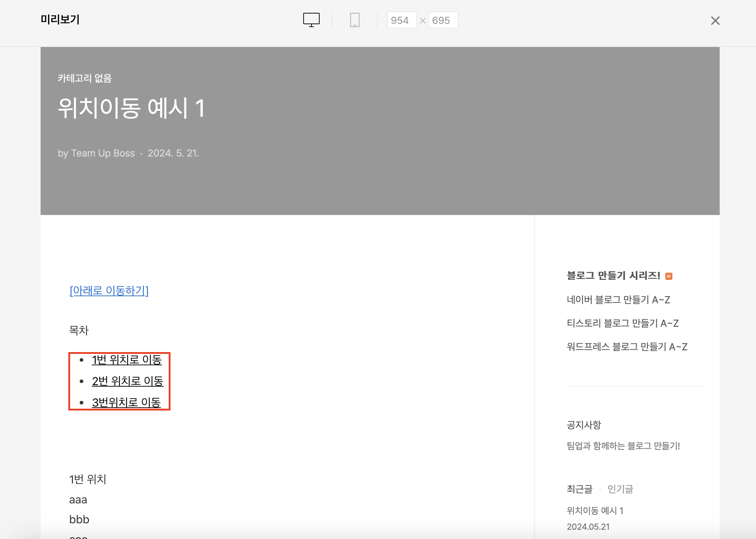Select the 최근글 tab
756x539 pixels.
click(579, 489)
